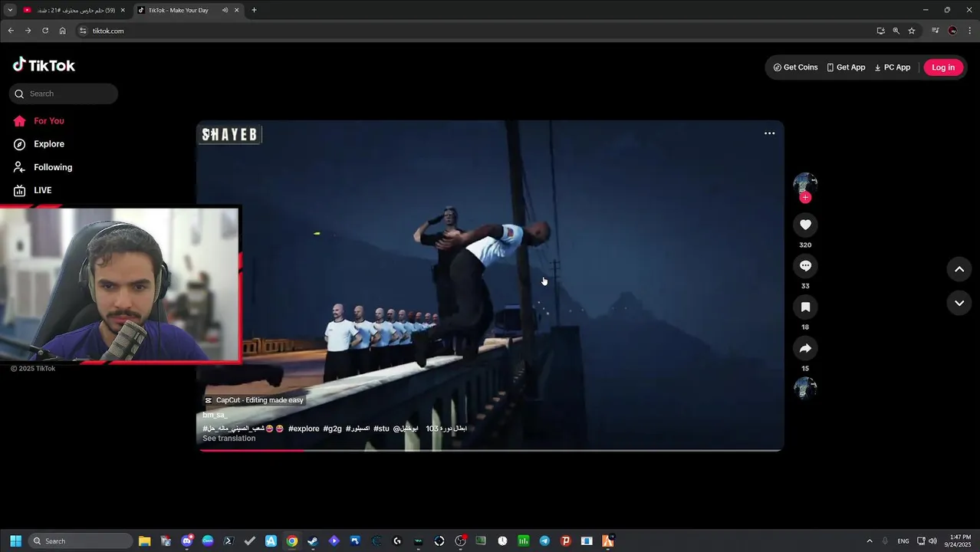The width and height of the screenshot is (980, 552).
Task: Open the tab search dropdown
Action: [x=10, y=10]
